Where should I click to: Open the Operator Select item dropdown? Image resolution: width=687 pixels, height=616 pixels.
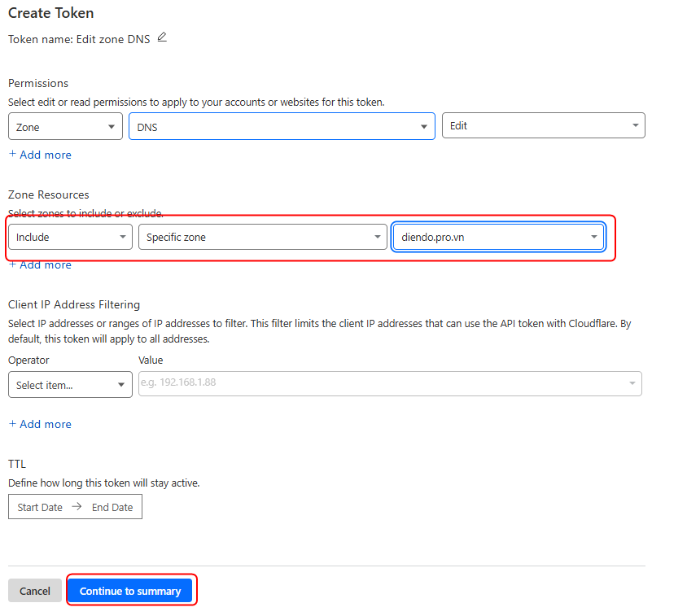click(70, 385)
